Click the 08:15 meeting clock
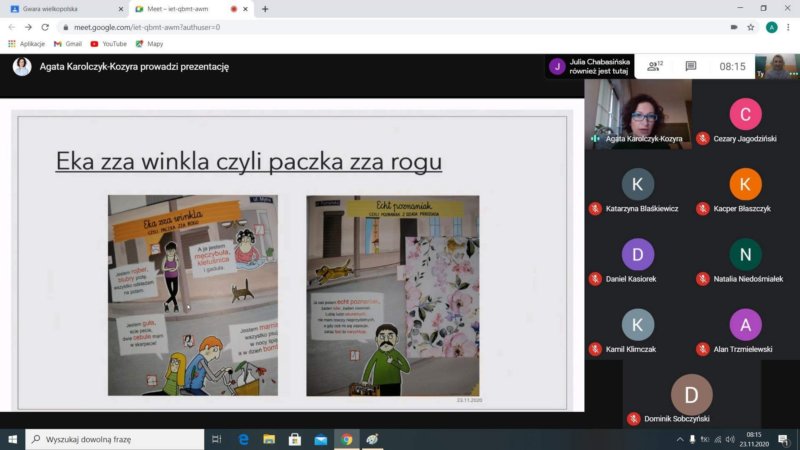 click(732, 66)
